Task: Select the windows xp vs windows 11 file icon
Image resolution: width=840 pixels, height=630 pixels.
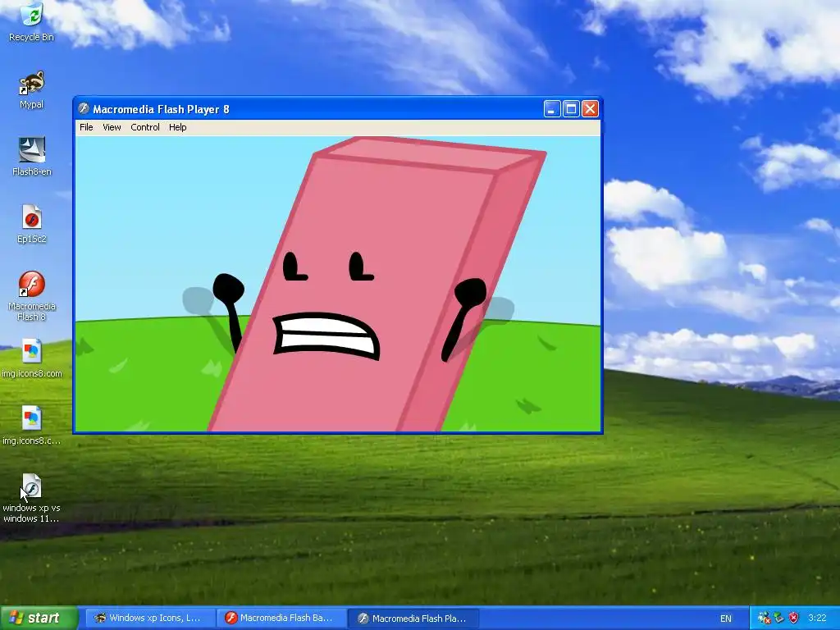Action: pos(32,498)
